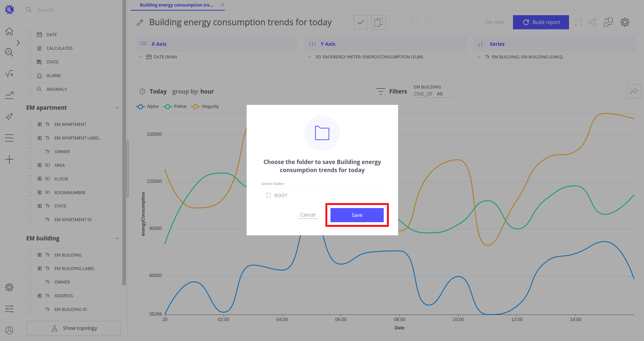The width and height of the screenshot is (644, 341).
Task: Toggle the Hogurity legend series
Action: [x=205, y=106]
